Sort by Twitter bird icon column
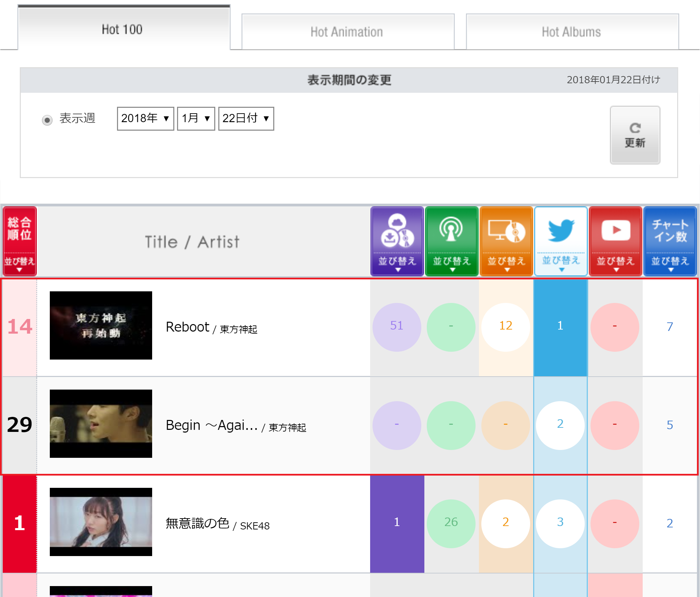700x597 pixels. pos(560,241)
